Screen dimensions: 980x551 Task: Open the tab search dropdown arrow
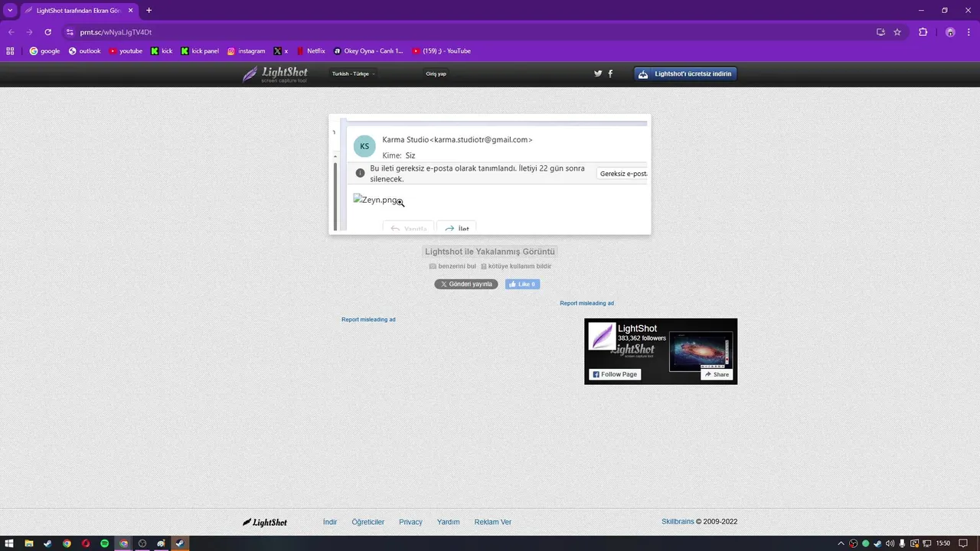pos(10,11)
